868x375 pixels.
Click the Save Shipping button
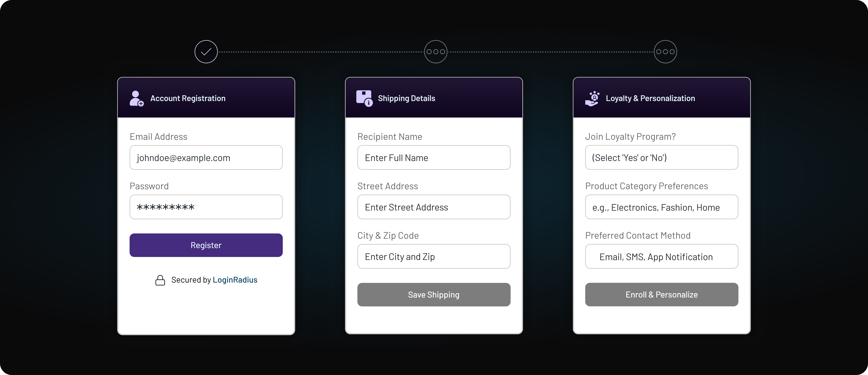434,294
